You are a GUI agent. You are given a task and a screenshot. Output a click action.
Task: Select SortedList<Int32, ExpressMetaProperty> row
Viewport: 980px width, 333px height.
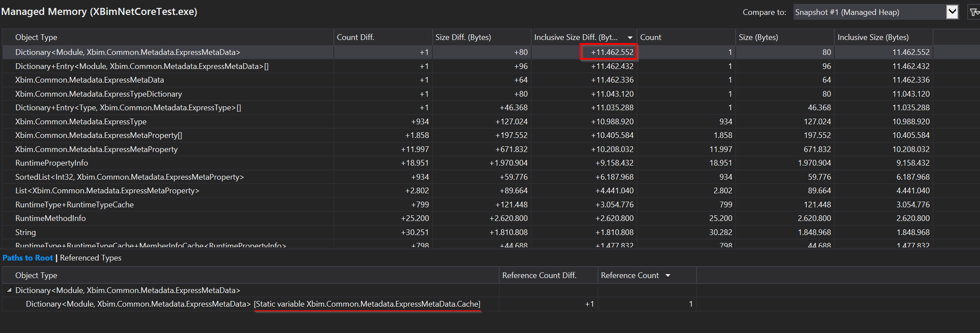tap(490, 177)
